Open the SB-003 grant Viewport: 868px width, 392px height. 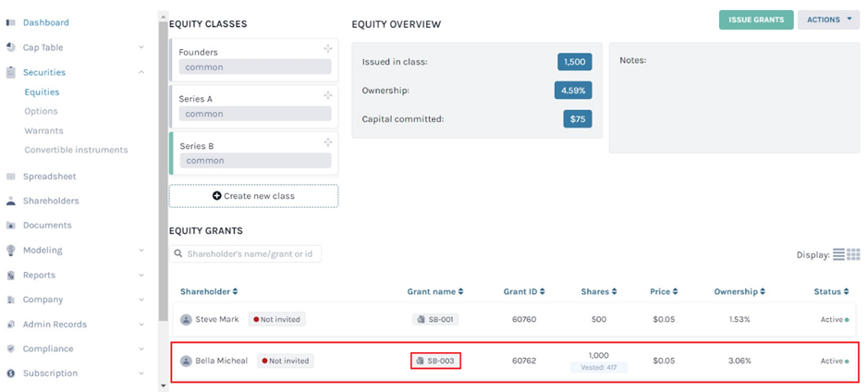(435, 361)
